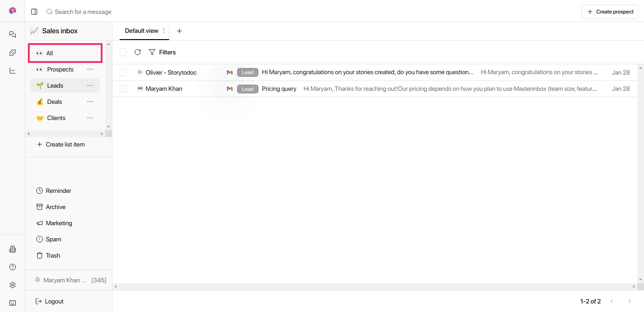Click the Create prospect button
This screenshot has width=644, height=312.
(x=610, y=11)
